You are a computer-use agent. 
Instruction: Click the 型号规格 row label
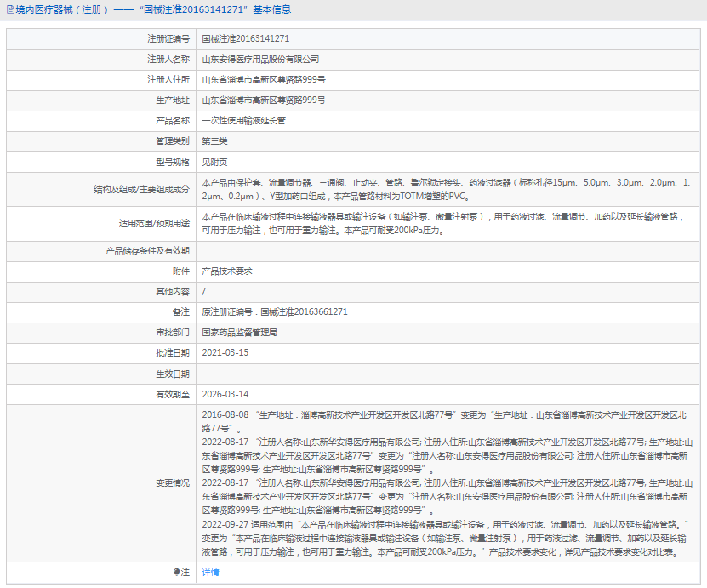[173, 162]
